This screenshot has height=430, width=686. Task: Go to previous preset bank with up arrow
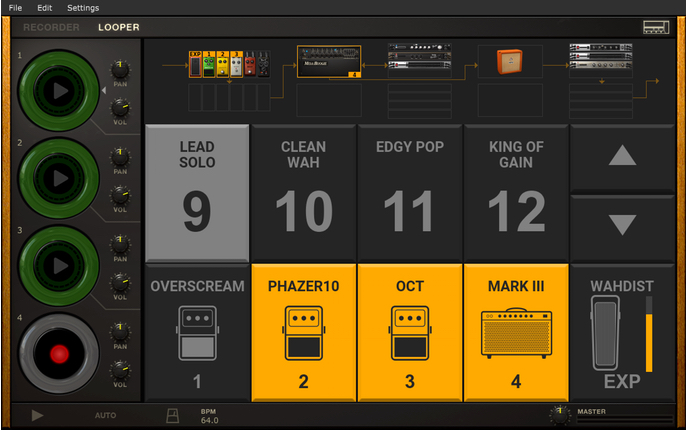(622, 156)
